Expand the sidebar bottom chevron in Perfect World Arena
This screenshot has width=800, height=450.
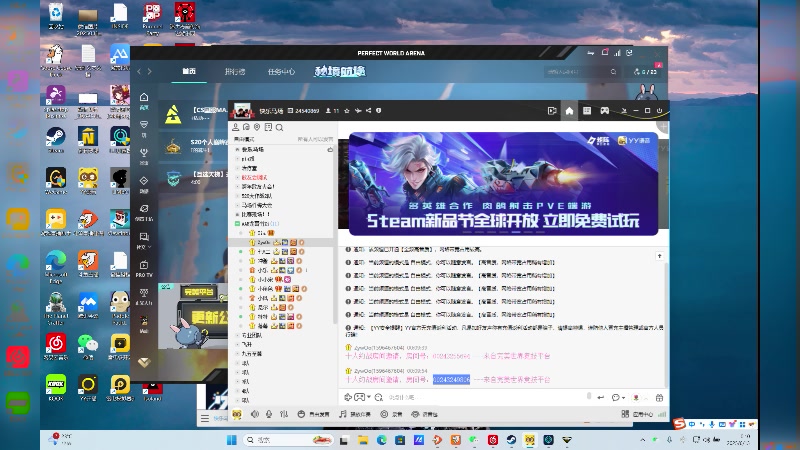tap(144, 363)
